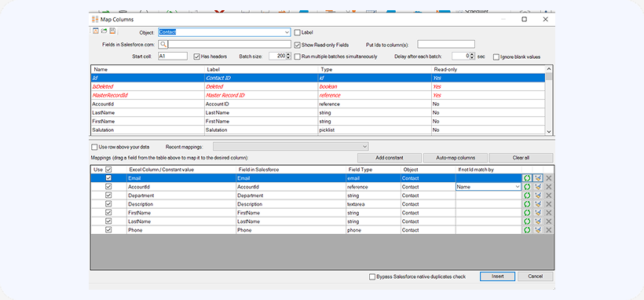Click broom clear icon in Email mapping row
Image resolution: width=644 pixels, height=300 pixels.
(x=538, y=178)
